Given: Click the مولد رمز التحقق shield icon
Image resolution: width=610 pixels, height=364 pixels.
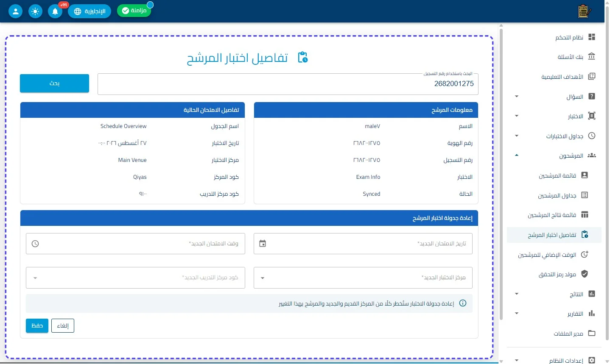Looking at the screenshot, I should (x=585, y=274).
